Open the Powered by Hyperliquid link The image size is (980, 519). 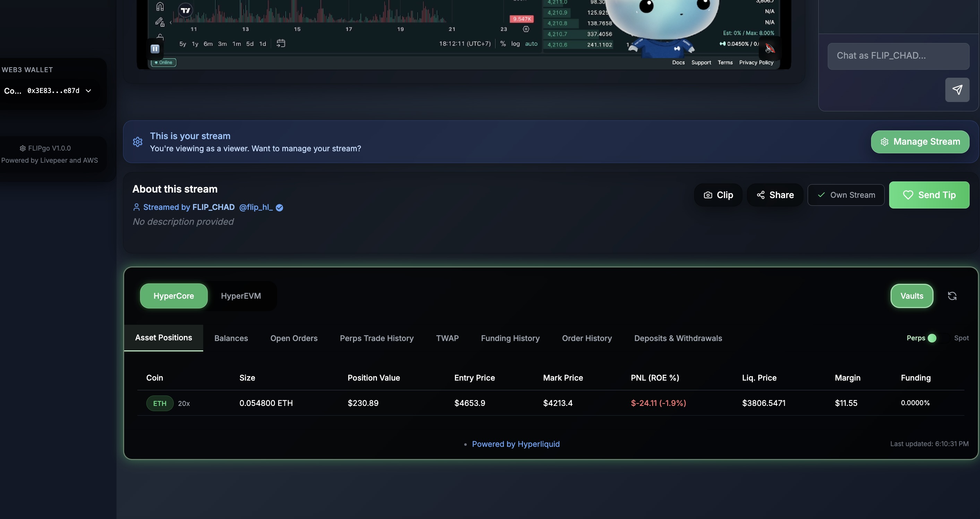(516, 444)
